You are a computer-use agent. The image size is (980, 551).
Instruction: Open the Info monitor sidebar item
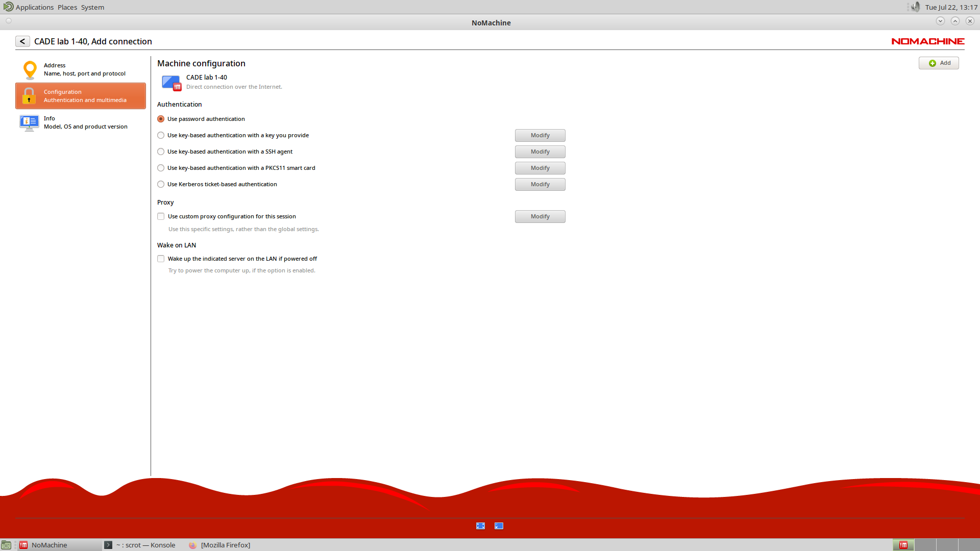tap(80, 122)
